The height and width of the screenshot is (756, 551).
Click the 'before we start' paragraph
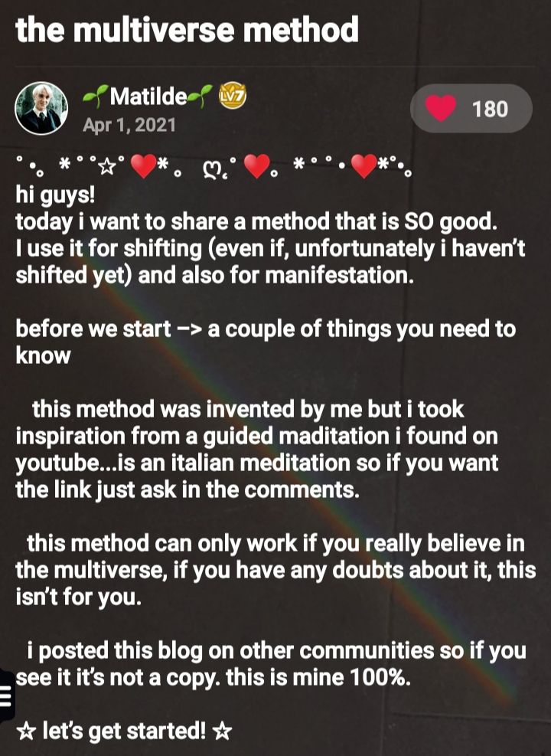click(266, 342)
